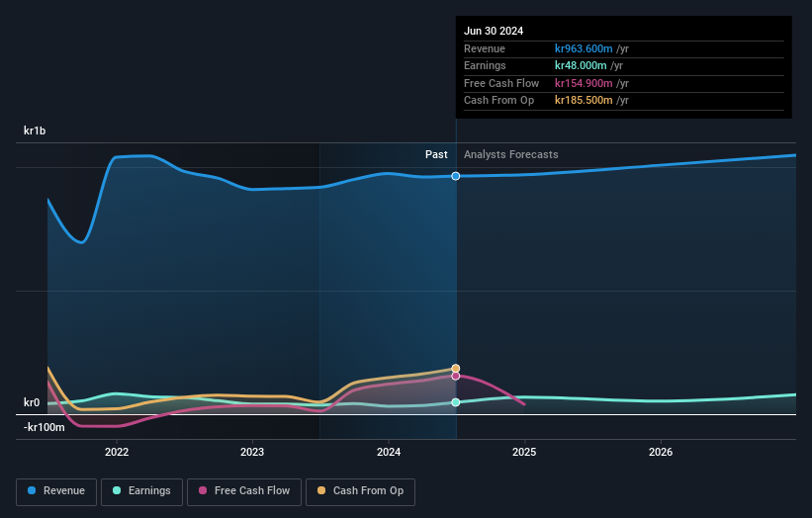Screen dimensions: 812x518
Task: Click the 2023 x-axis label
Action: coord(252,452)
